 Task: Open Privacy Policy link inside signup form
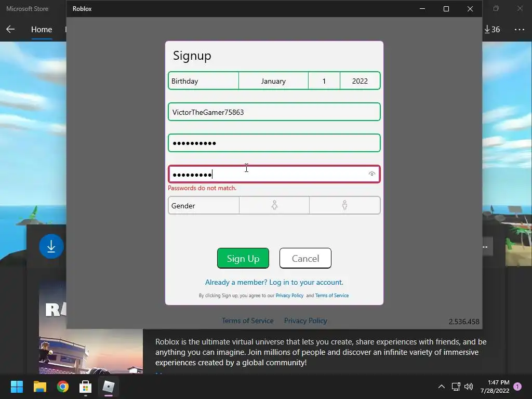pos(289,296)
